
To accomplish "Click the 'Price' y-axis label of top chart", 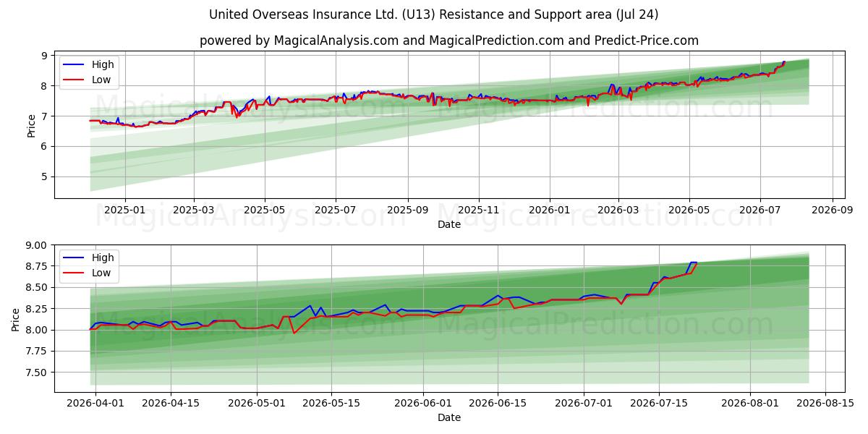I will pos(31,125).
